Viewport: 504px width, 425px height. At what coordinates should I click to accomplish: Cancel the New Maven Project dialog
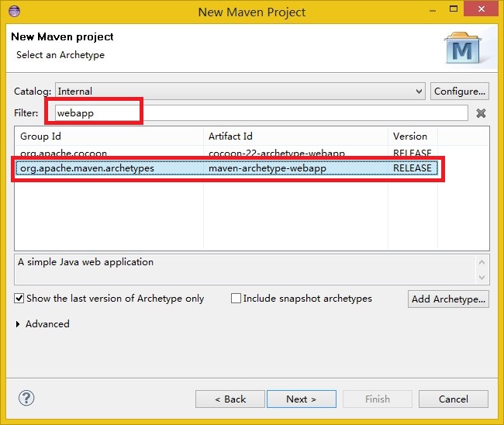coord(454,399)
